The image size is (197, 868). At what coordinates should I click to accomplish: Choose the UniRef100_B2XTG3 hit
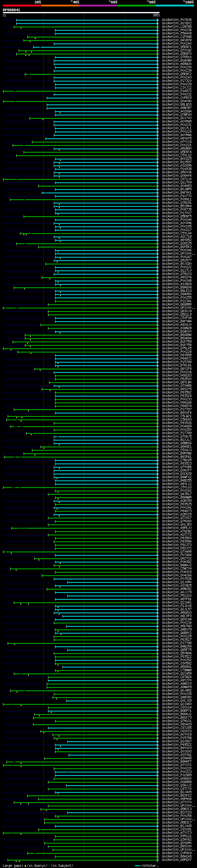click(x=177, y=812)
